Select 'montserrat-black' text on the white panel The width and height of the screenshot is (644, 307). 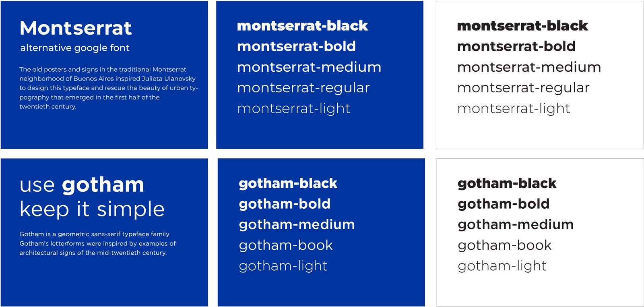pos(522,26)
